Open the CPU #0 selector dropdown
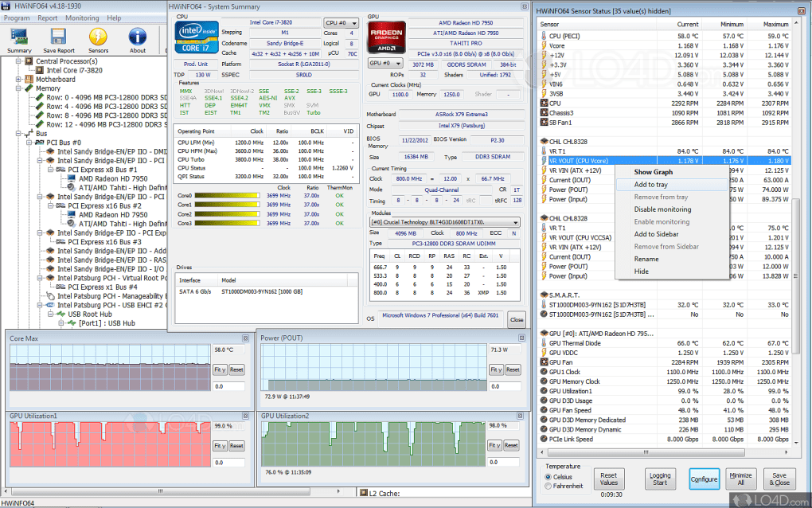 pyautogui.click(x=341, y=23)
